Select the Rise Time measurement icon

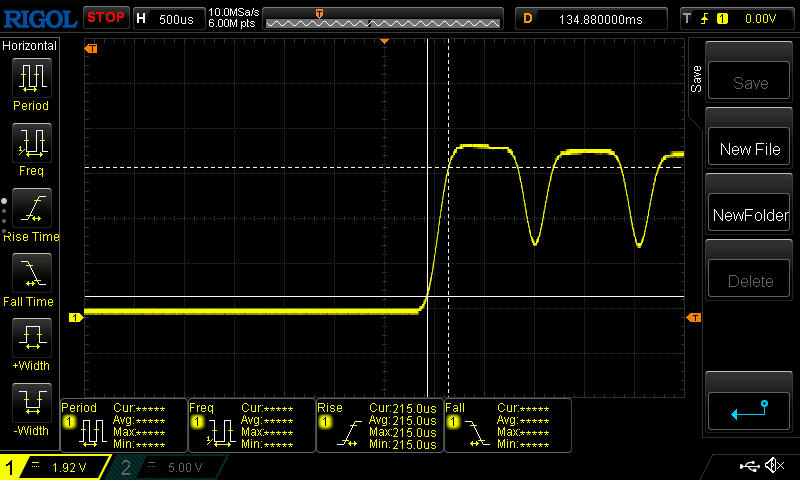[x=32, y=208]
